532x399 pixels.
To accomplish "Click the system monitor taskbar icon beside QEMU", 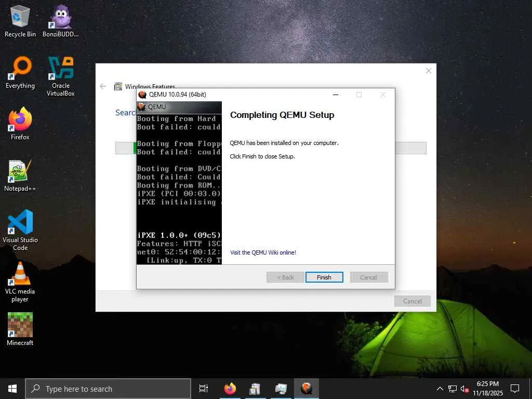I will pyautogui.click(x=281, y=389).
